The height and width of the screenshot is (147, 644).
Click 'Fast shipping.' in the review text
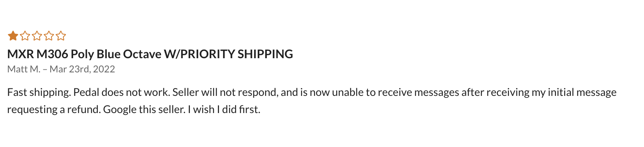[x=39, y=92]
